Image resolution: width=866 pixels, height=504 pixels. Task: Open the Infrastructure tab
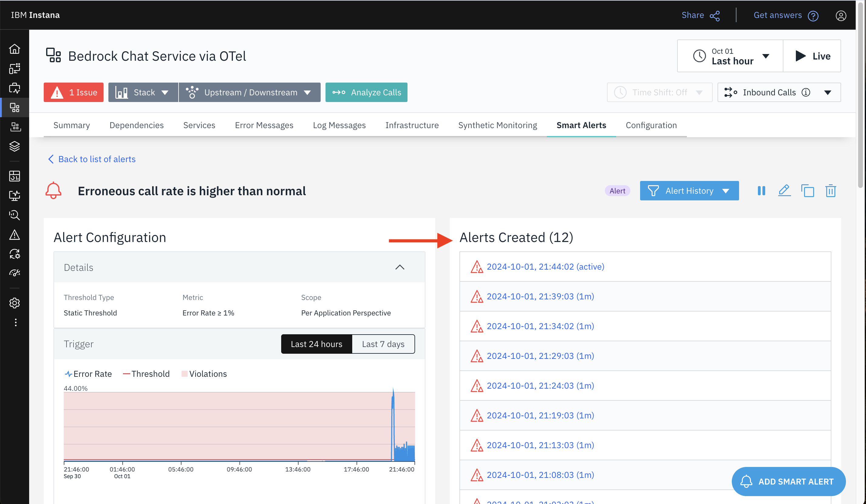[x=412, y=125]
